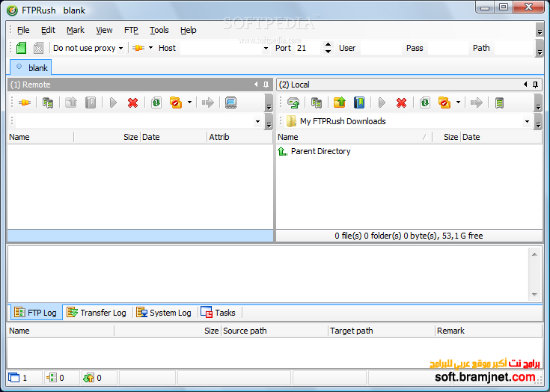Click the quick connect plug icon
Image resolution: width=550 pixels, height=392 pixels.
pyautogui.click(x=138, y=48)
